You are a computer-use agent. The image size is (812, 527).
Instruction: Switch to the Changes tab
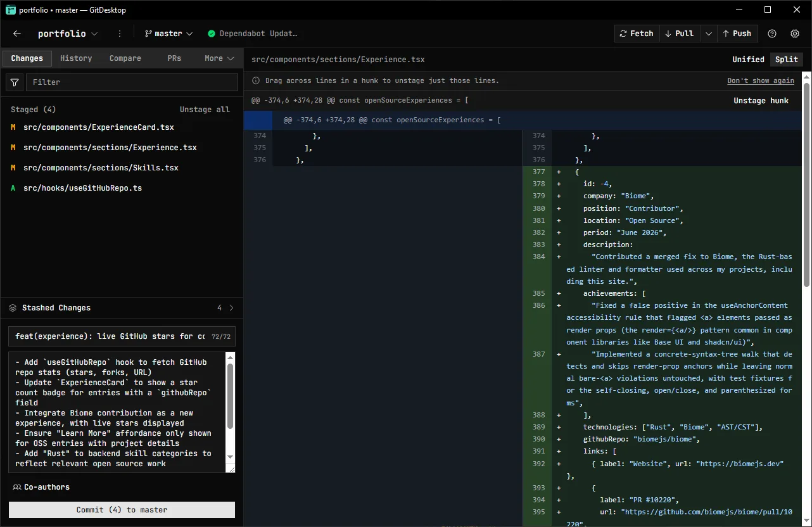(27, 58)
